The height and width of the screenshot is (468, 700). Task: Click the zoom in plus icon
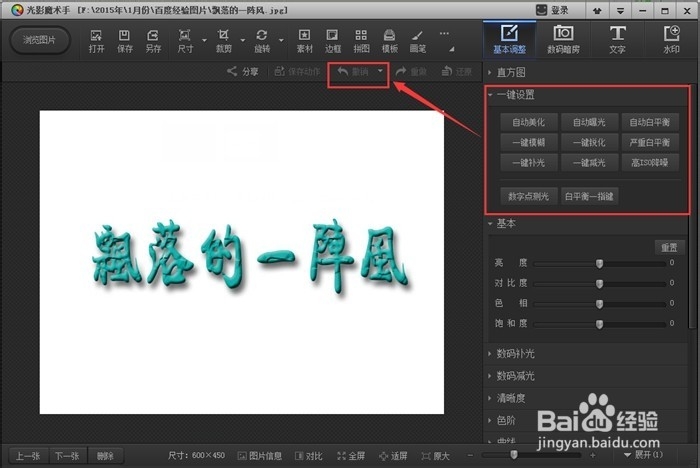pos(592,455)
